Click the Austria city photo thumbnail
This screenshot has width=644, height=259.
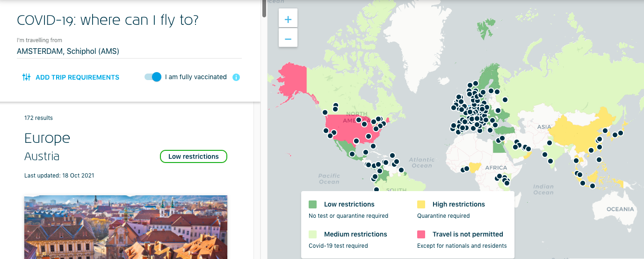[125, 227]
